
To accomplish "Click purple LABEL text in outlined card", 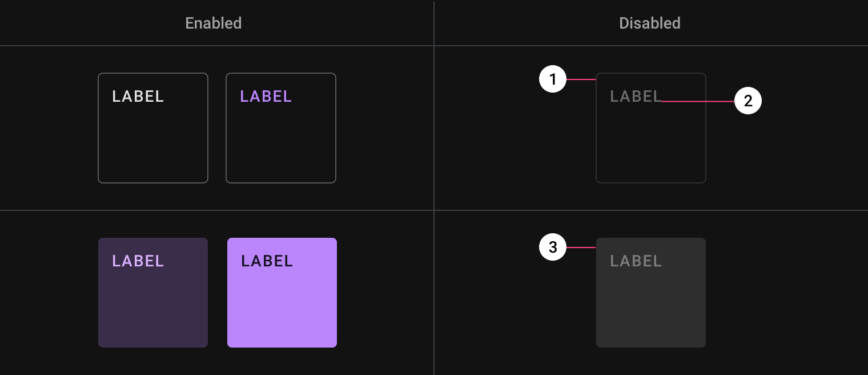I will point(266,97).
